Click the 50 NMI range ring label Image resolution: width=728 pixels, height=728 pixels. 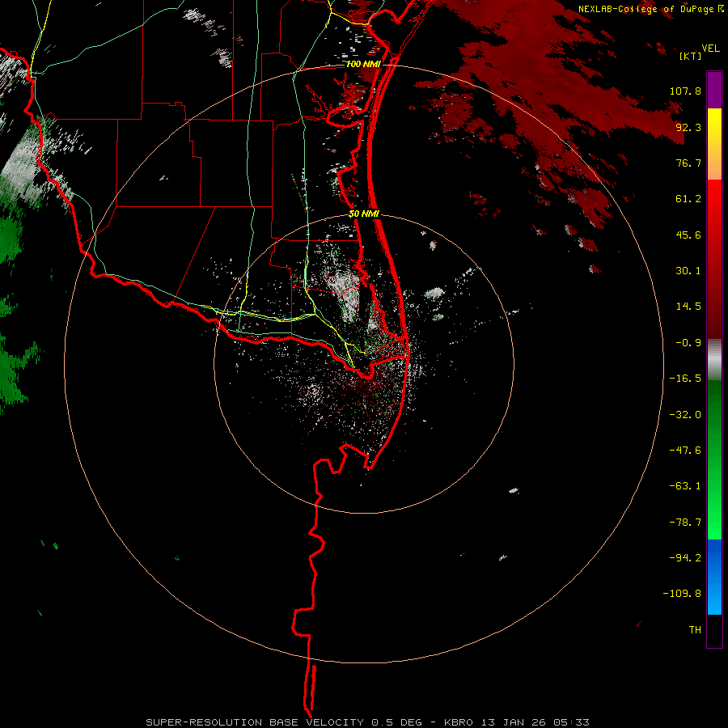click(x=364, y=214)
